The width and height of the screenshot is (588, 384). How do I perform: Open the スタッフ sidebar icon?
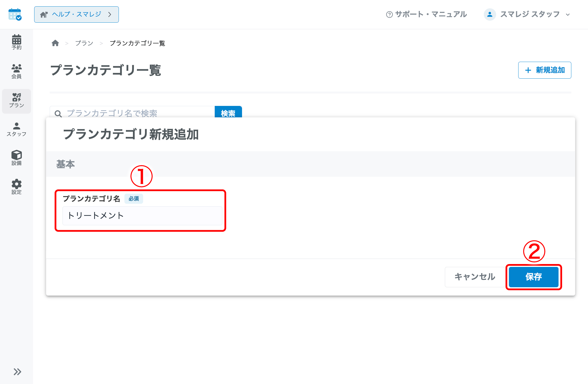pyautogui.click(x=16, y=129)
